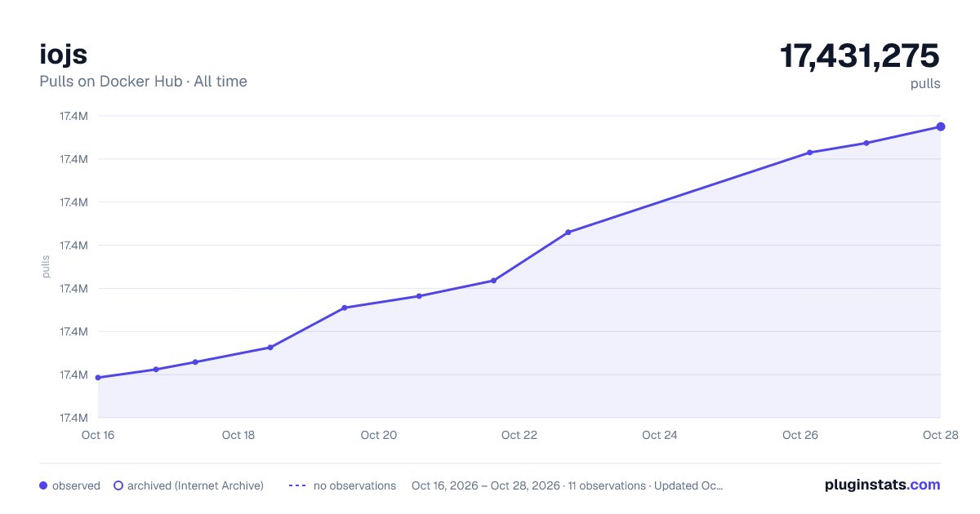The image size is (980, 514).
Task: Click the Oct 22 axis label
Action: [x=519, y=435]
